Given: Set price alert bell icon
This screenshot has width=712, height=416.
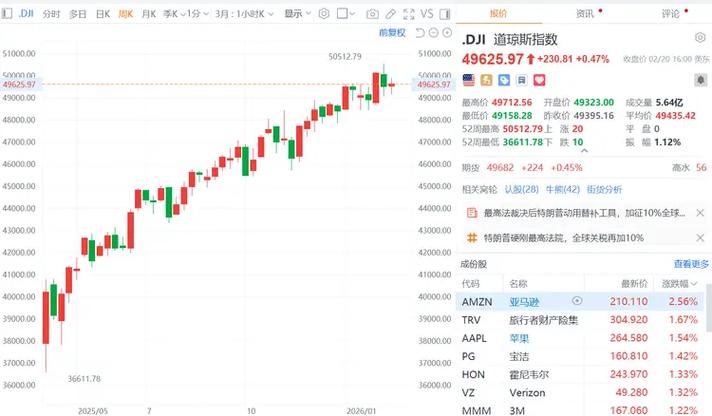Looking at the screenshot, I should click(x=701, y=80).
